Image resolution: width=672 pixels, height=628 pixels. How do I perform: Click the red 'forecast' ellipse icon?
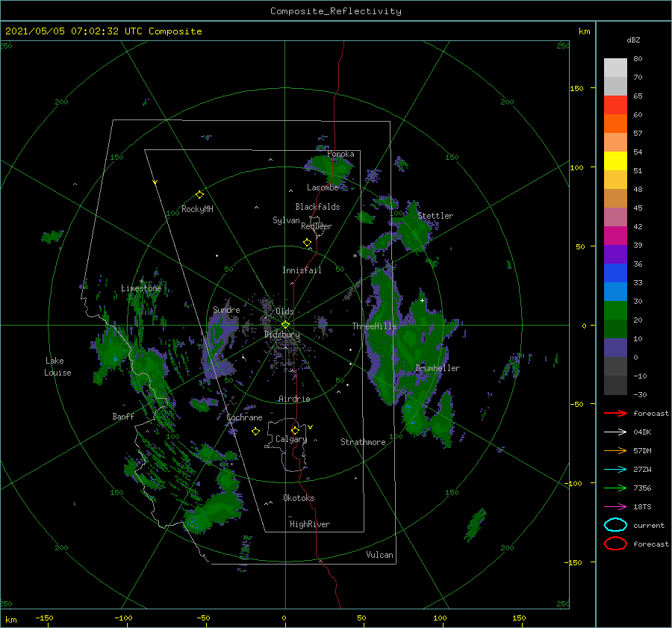click(x=615, y=544)
